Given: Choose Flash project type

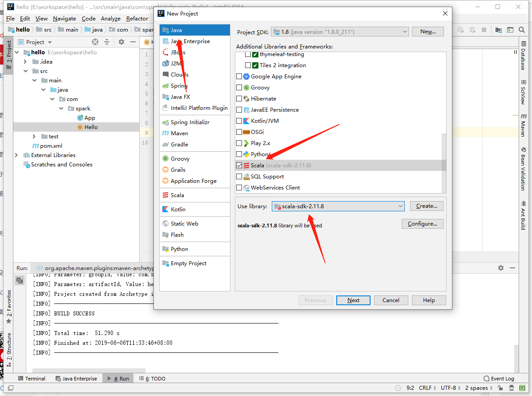Looking at the screenshot, I should click(x=195, y=235).
